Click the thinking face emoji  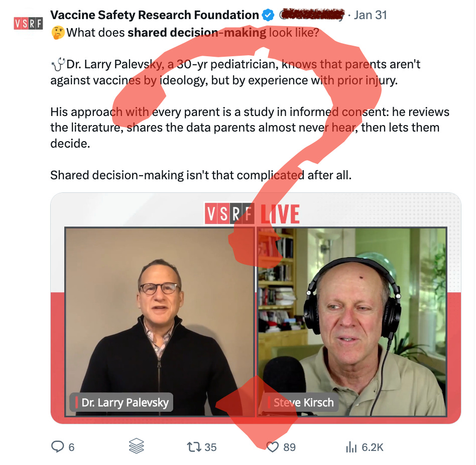point(58,33)
